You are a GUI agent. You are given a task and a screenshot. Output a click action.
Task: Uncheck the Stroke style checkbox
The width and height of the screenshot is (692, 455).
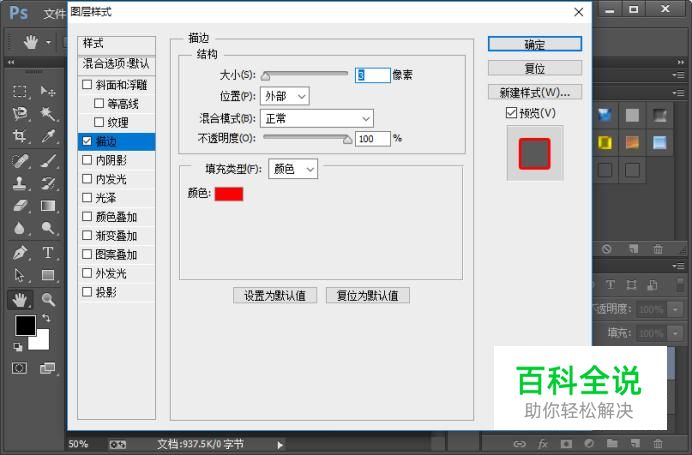tap(87, 141)
